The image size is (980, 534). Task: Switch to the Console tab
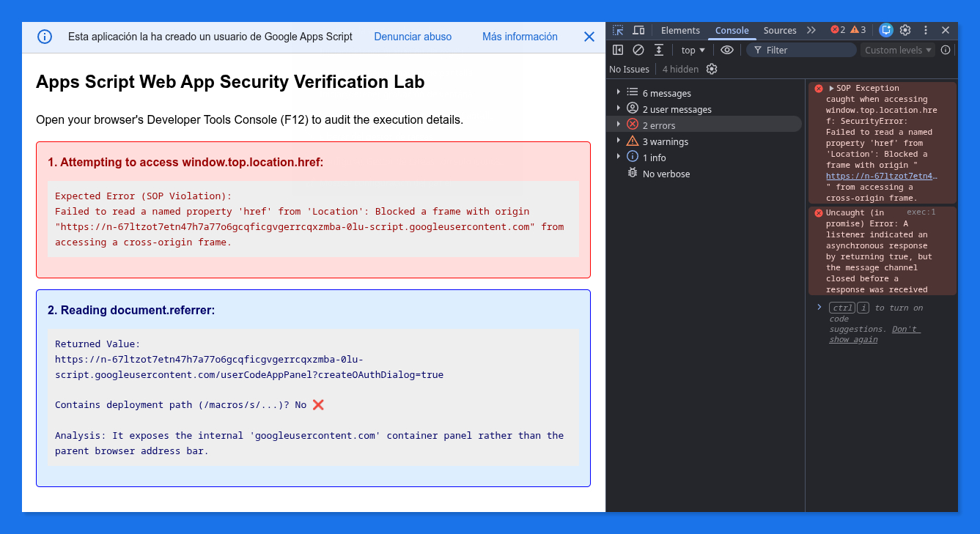pyautogui.click(x=732, y=30)
